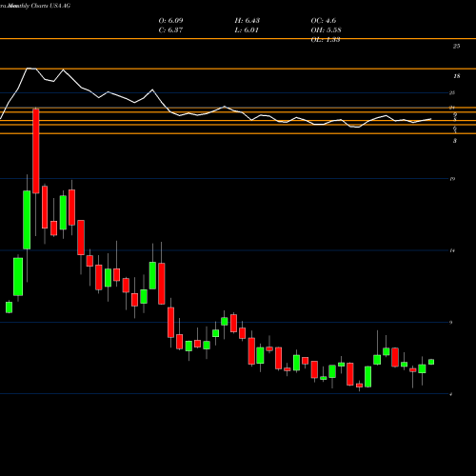Click the '19' blue gridline label

452,179
